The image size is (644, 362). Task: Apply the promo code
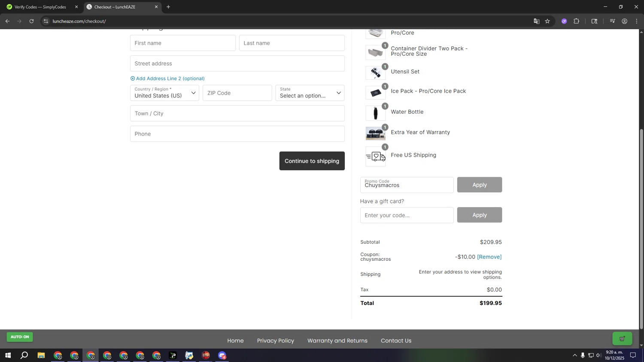[480, 185]
